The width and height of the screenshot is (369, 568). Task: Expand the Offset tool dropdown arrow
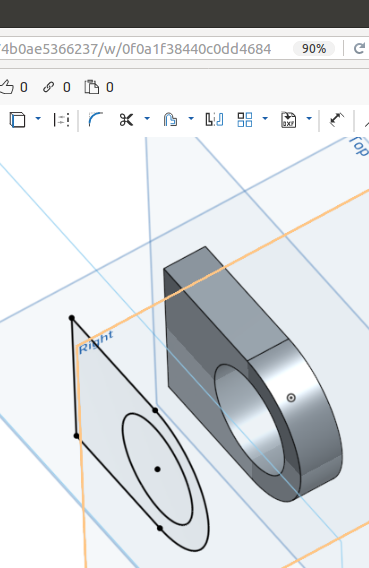[191, 118]
